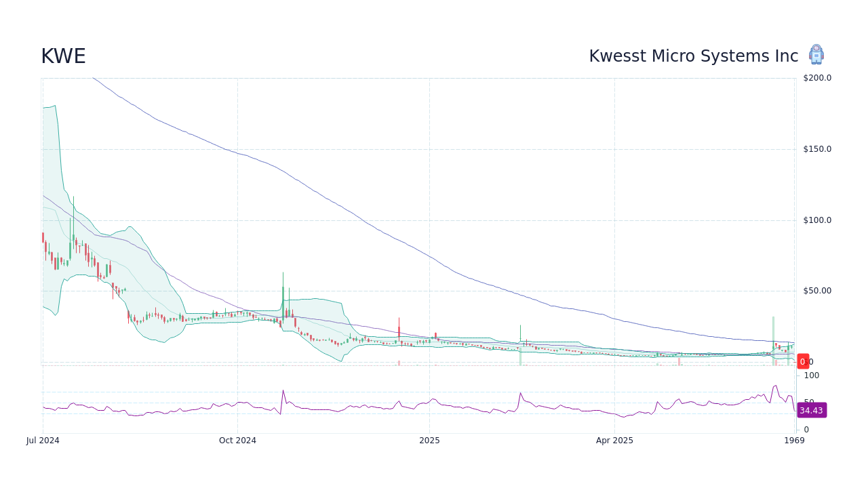Click the KWE ticker symbol heading
This screenshot has width=868, height=488.
(63, 56)
